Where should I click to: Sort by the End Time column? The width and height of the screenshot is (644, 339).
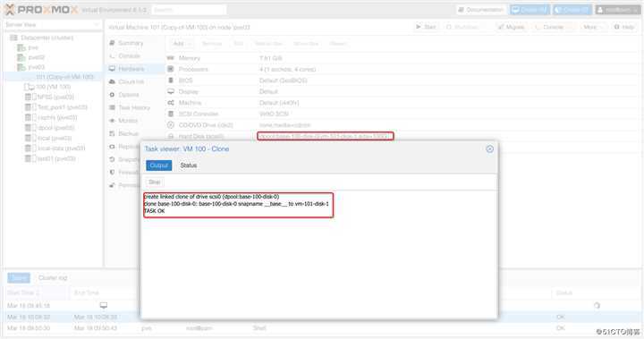click(103, 292)
